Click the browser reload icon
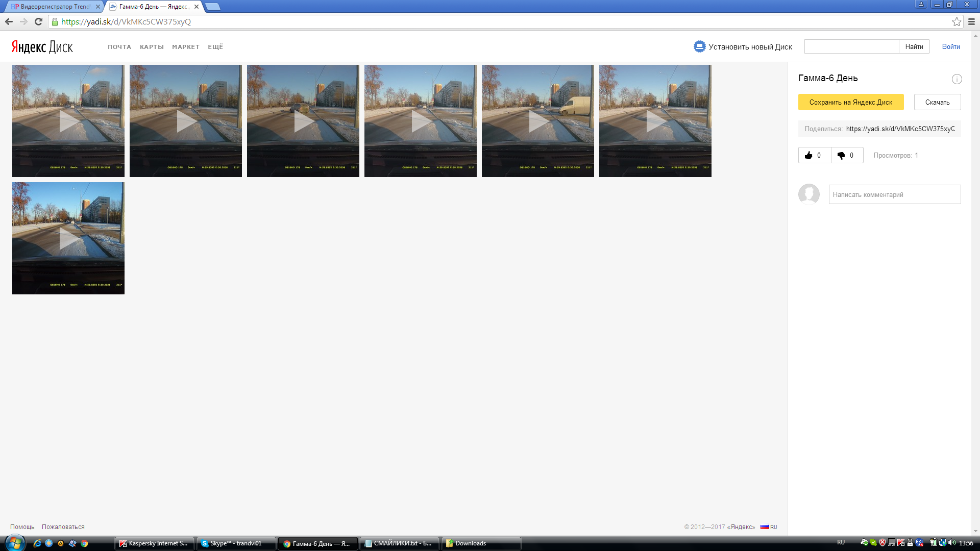 click(38, 21)
